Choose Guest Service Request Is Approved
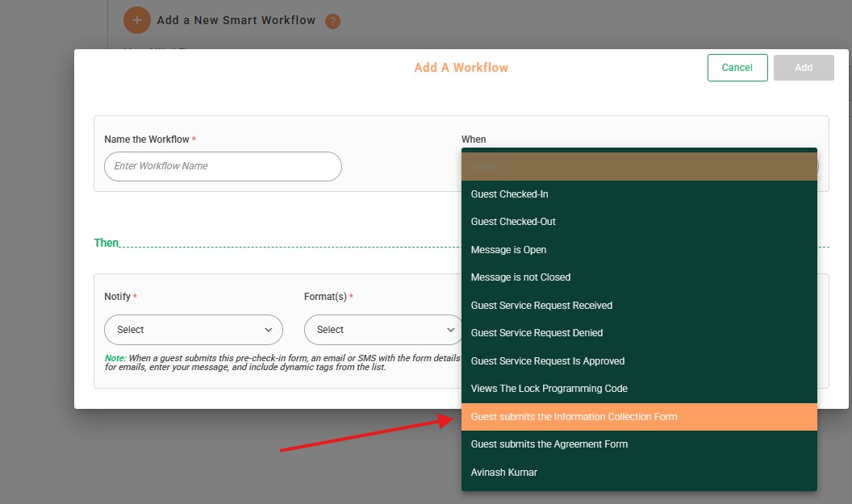Viewport: 852px width, 504px height. coord(639,361)
